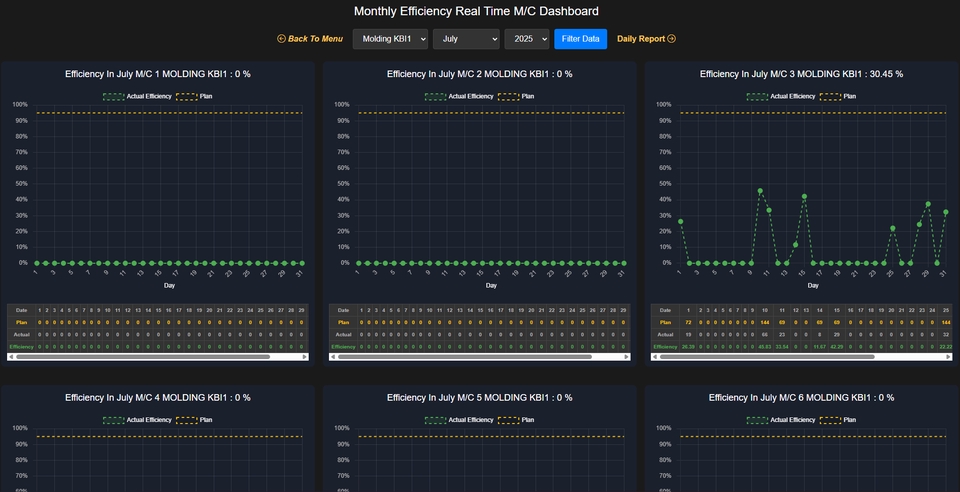This screenshot has height=492, width=960.
Task: Click scroll-left arrow under M/C 1 table
Action: [x=12, y=356]
